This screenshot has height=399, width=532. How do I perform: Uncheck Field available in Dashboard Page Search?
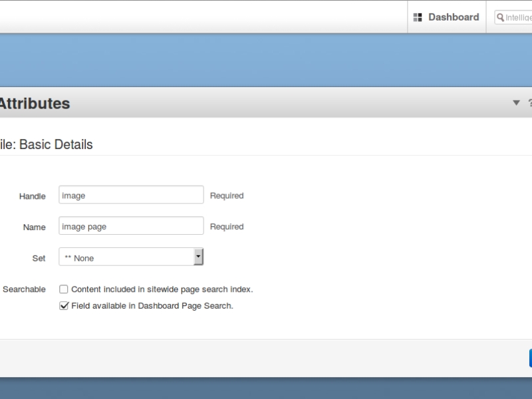(63, 306)
